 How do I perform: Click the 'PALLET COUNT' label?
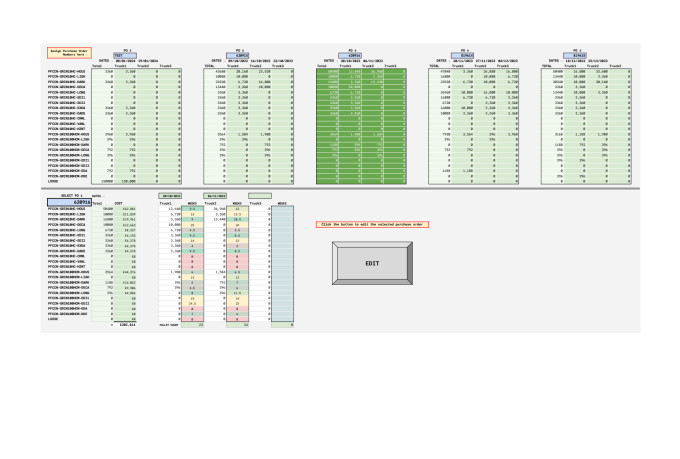[169, 325]
